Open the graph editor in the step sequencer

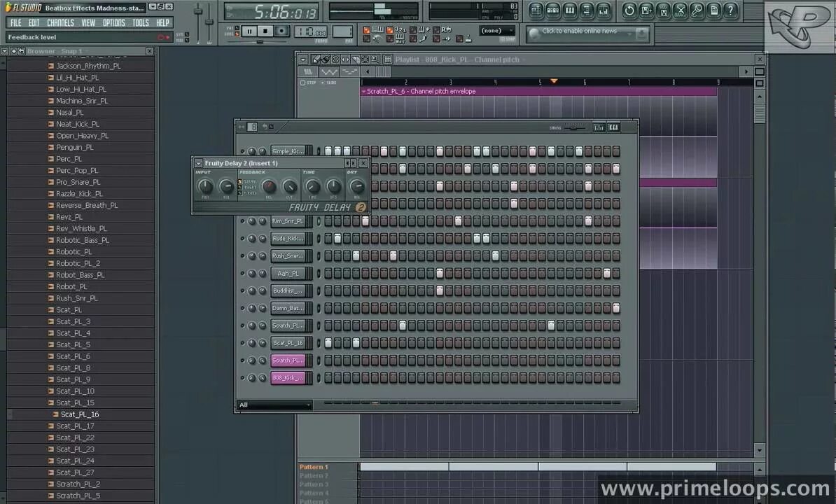599,127
